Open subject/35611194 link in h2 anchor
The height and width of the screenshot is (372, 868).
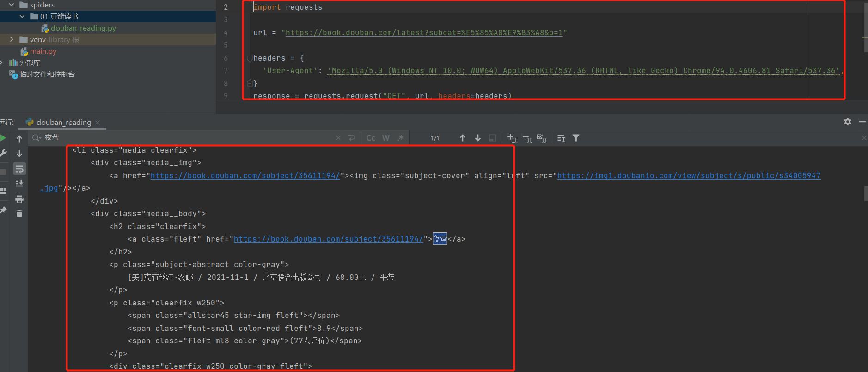pos(328,239)
